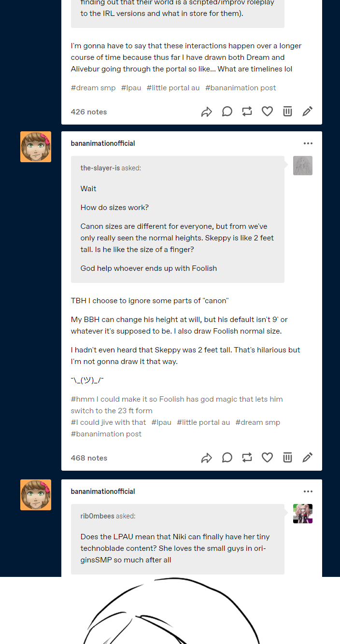Open replies on the 468 notes post

click(x=227, y=458)
